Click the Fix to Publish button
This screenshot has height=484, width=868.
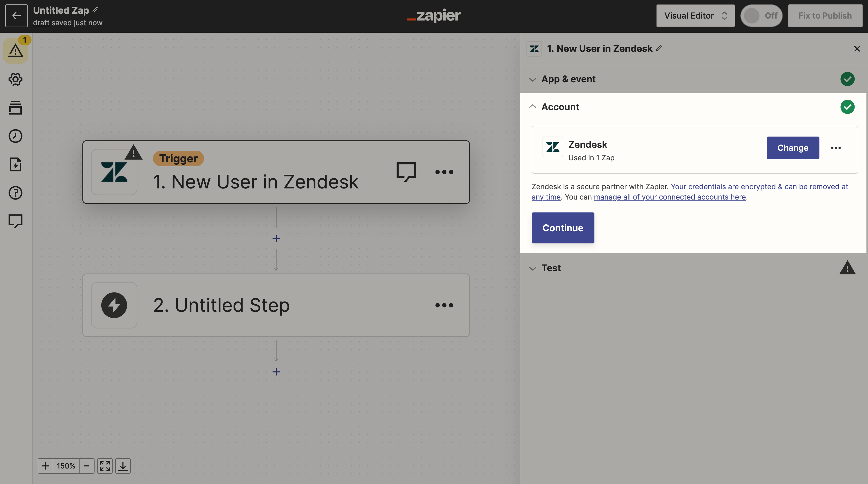825,15
